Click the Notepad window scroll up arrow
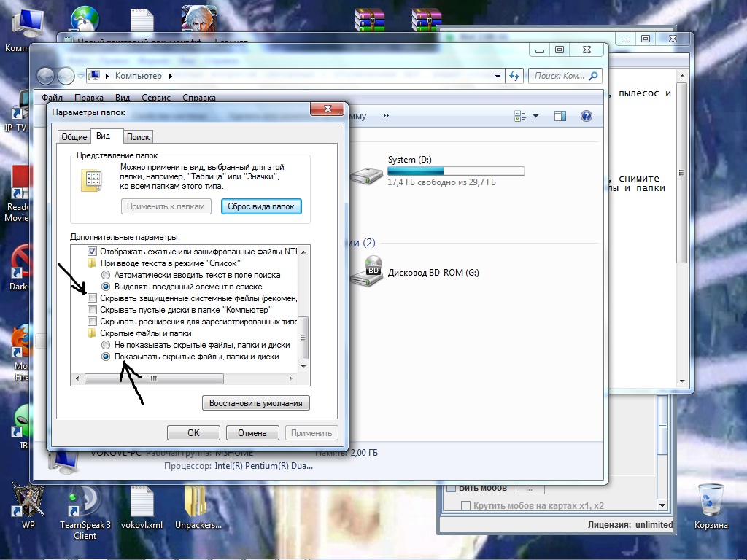This screenshot has width=747, height=560. click(682, 76)
